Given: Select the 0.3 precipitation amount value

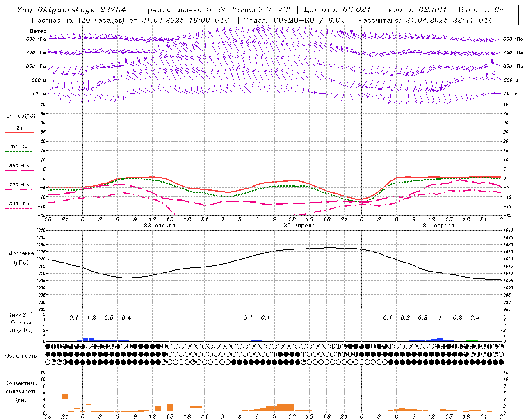Looking at the screenshot, I should (422, 318).
